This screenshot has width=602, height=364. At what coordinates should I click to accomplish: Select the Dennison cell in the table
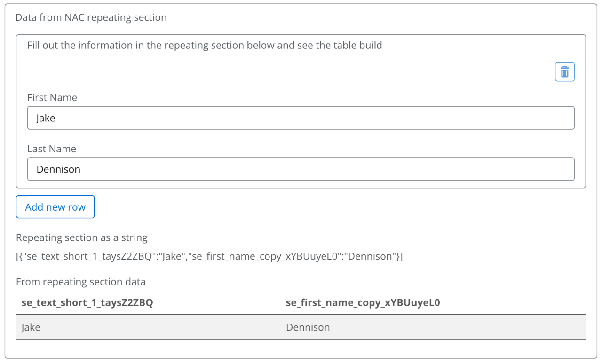[308, 327]
